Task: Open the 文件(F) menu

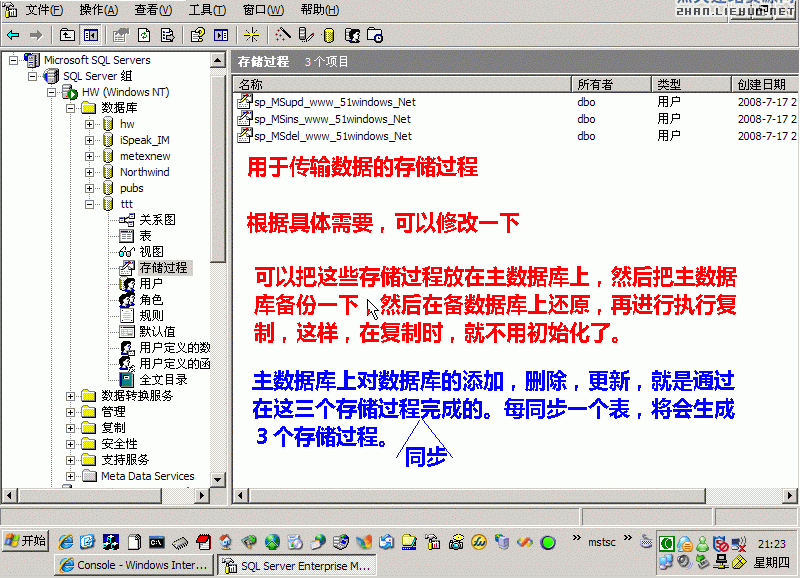Action: 44,10
